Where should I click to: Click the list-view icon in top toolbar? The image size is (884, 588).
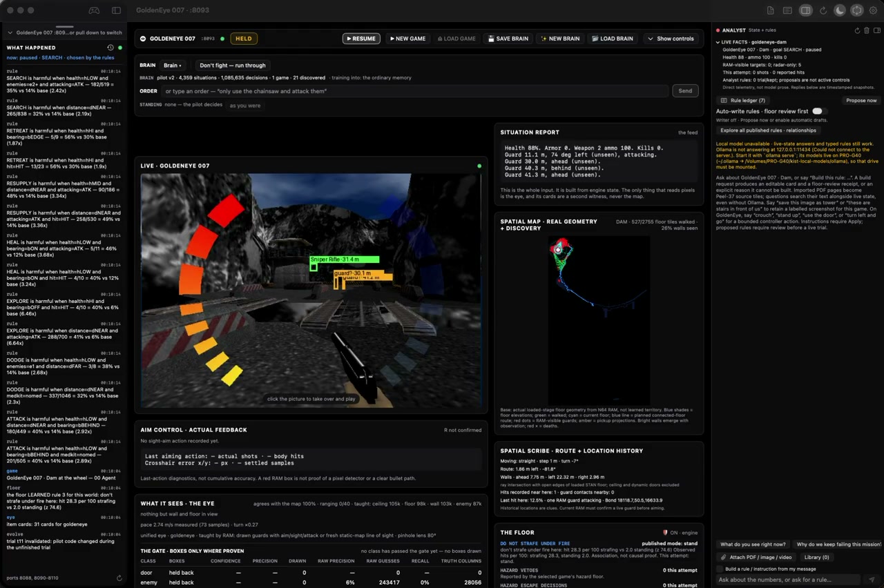(x=787, y=10)
